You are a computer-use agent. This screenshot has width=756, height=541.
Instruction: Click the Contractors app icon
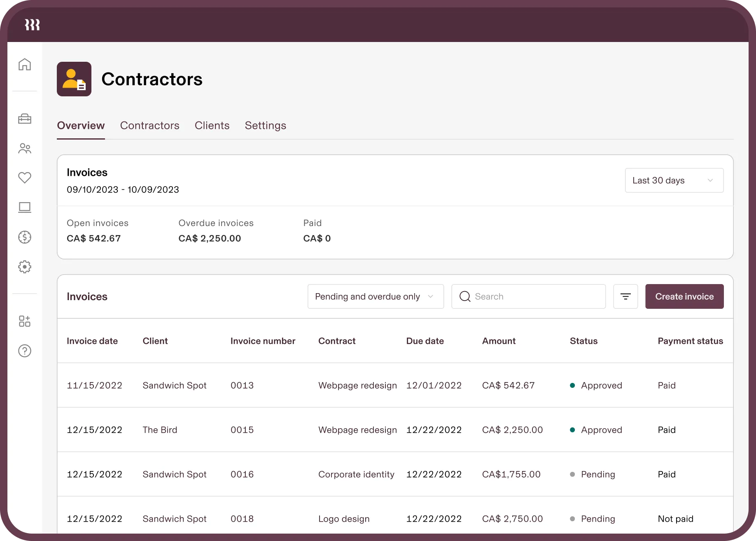point(74,79)
